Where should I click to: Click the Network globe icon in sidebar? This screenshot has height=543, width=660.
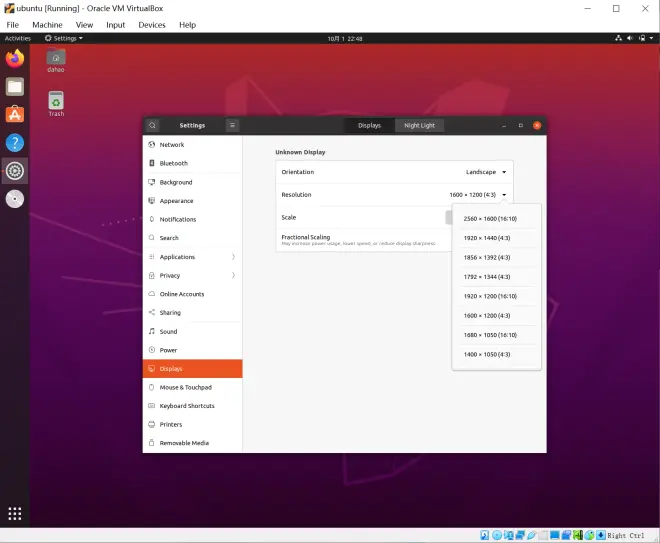[152, 144]
